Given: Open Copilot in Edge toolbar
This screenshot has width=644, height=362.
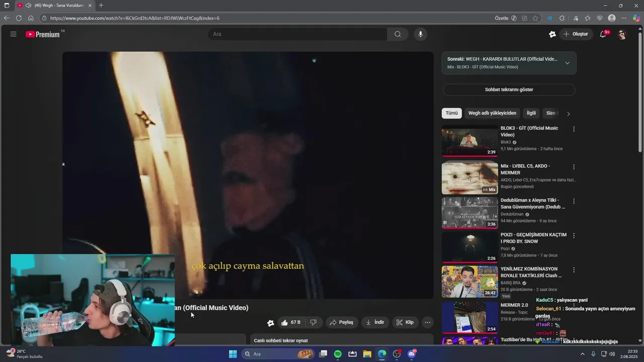Looking at the screenshot, I should (636, 18).
